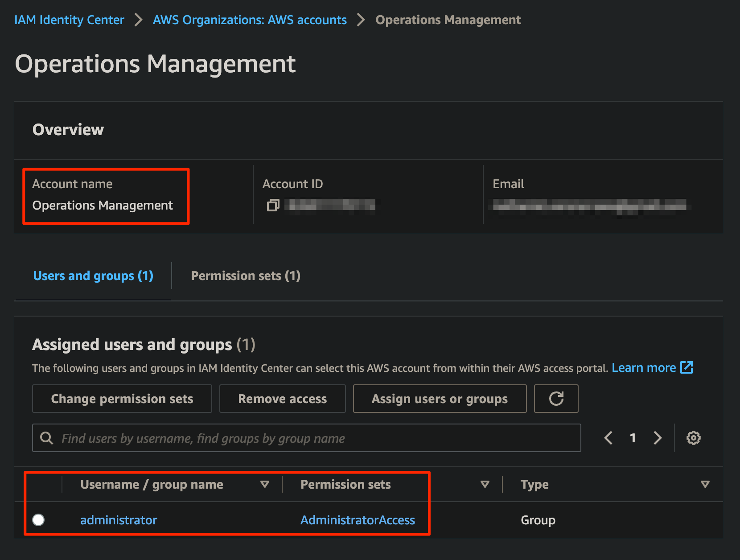The height and width of the screenshot is (560, 740).
Task: Open the Learn more link
Action: (x=644, y=368)
